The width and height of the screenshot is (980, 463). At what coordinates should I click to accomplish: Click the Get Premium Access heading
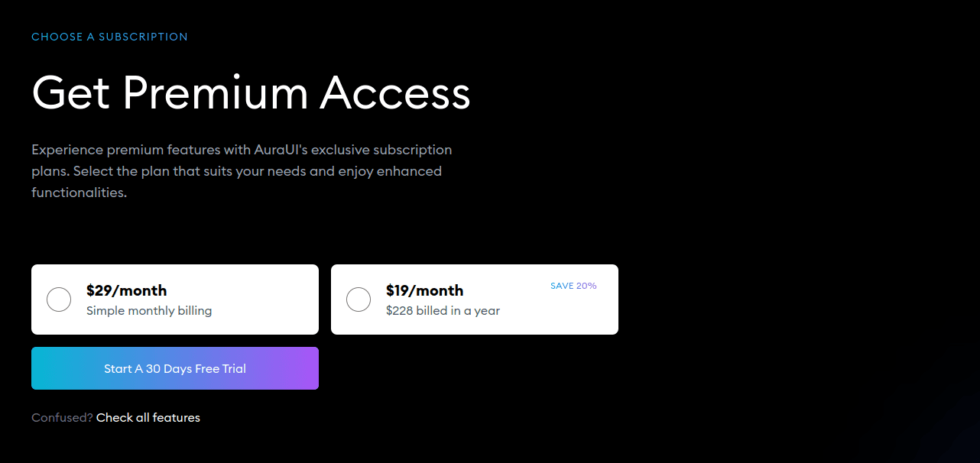click(251, 92)
